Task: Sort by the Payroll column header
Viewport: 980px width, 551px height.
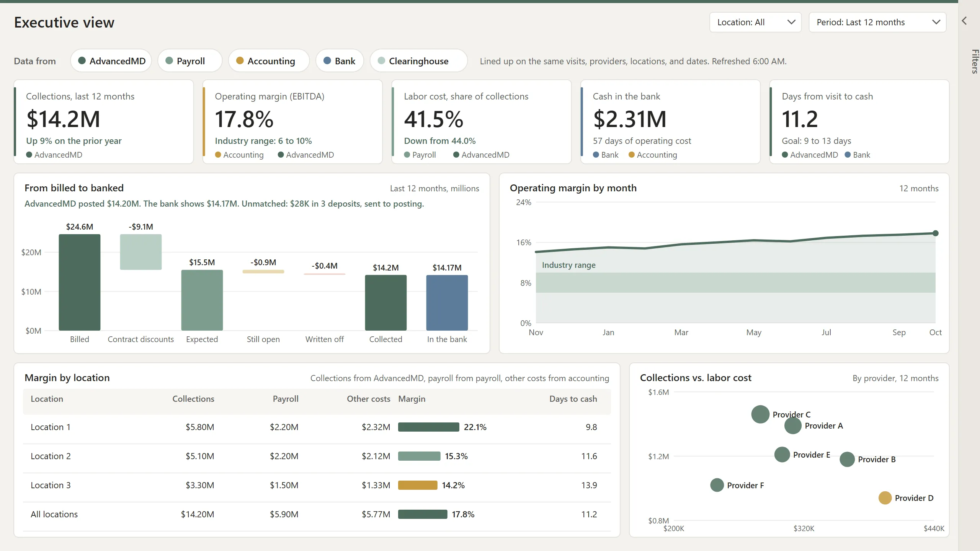Action: [286, 399]
